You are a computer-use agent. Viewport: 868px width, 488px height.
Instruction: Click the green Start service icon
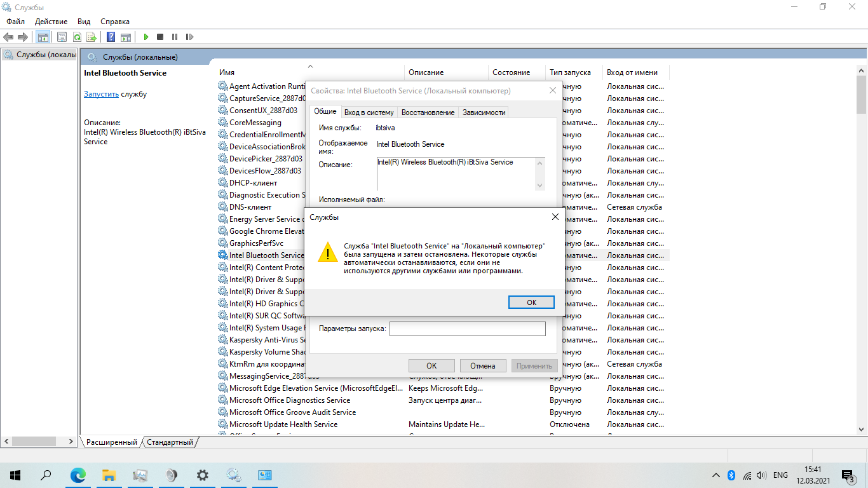146,37
